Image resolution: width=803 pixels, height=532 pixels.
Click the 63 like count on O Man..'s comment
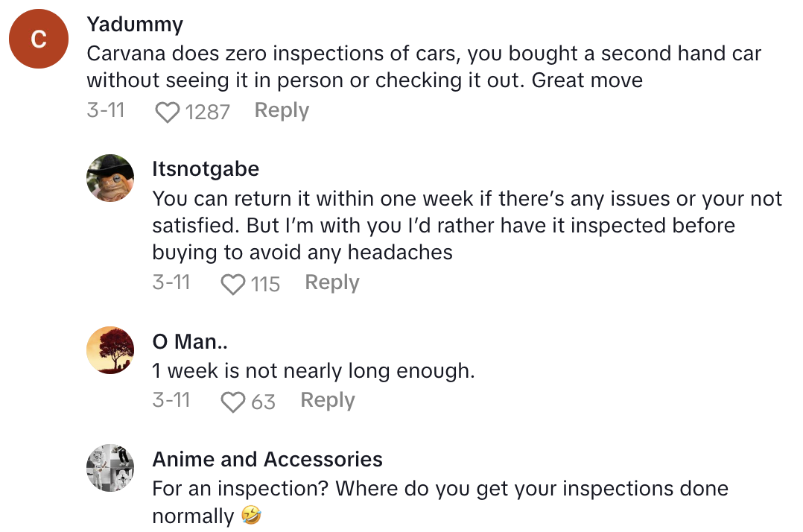click(x=263, y=402)
